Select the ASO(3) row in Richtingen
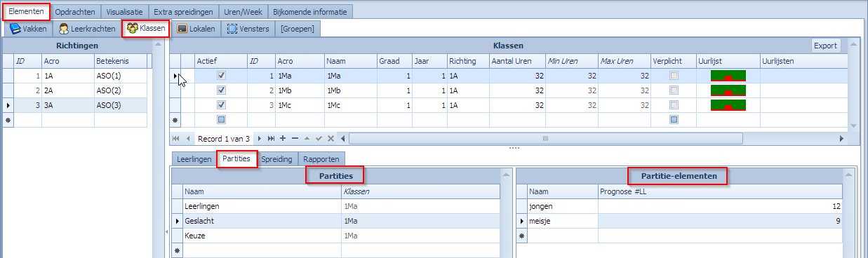Screen dimensions: 868x258 76,105
